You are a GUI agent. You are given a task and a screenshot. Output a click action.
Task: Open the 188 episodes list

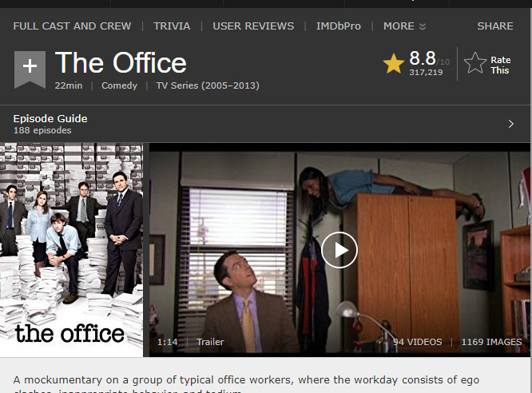tap(42, 130)
